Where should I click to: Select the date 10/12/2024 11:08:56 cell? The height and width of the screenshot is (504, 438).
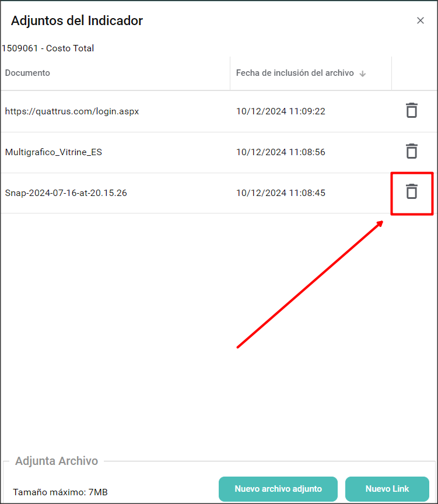point(281,152)
